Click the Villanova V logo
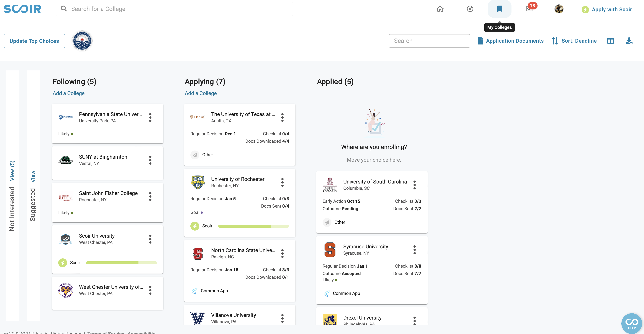 (x=198, y=318)
